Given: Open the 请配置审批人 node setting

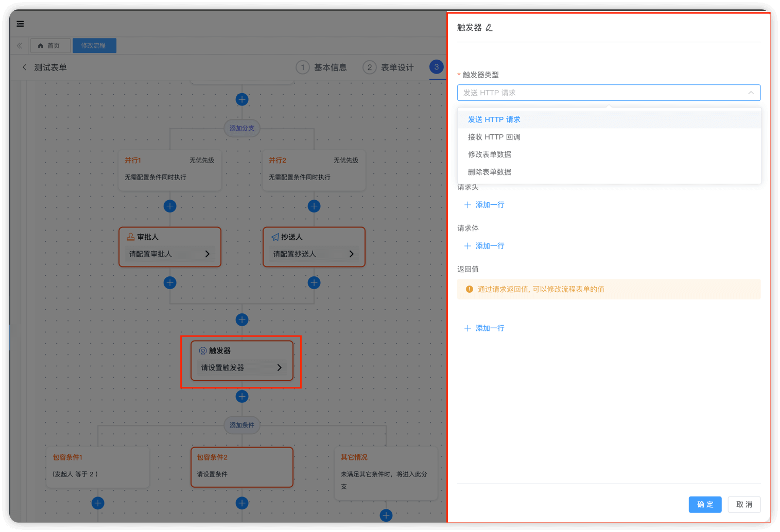Looking at the screenshot, I should [170, 254].
